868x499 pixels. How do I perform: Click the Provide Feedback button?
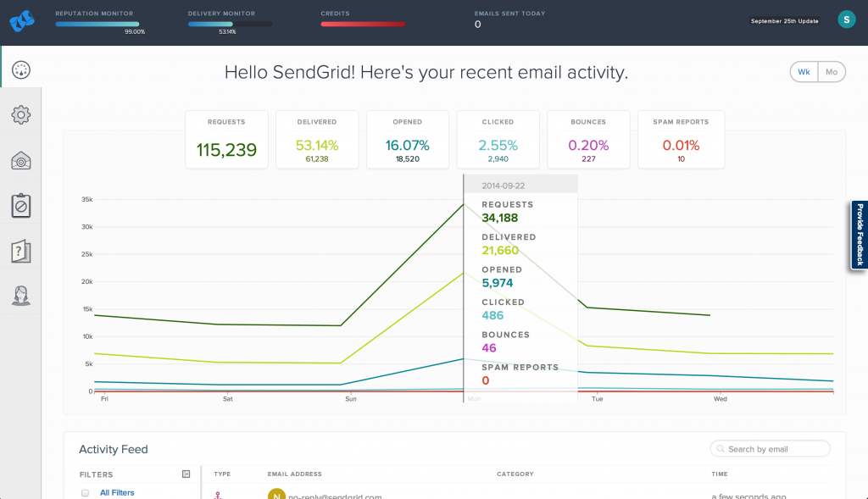tap(859, 236)
